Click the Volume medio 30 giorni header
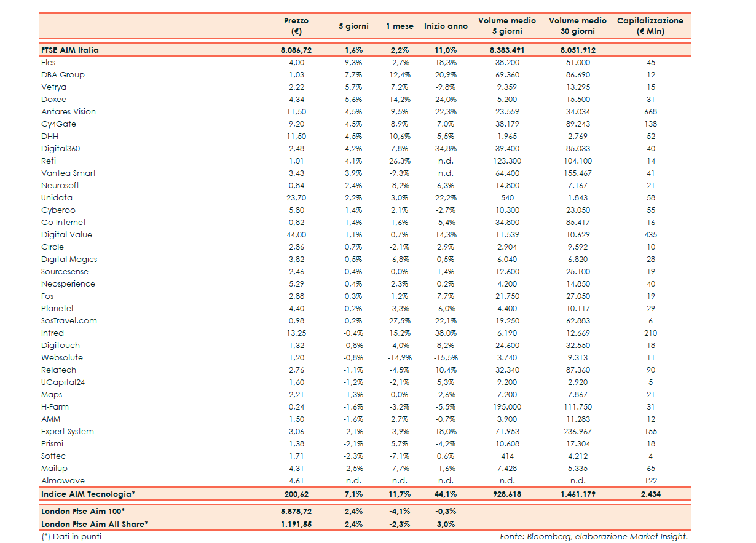Image resolution: width=756 pixels, height=543 pixels. point(578,26)
